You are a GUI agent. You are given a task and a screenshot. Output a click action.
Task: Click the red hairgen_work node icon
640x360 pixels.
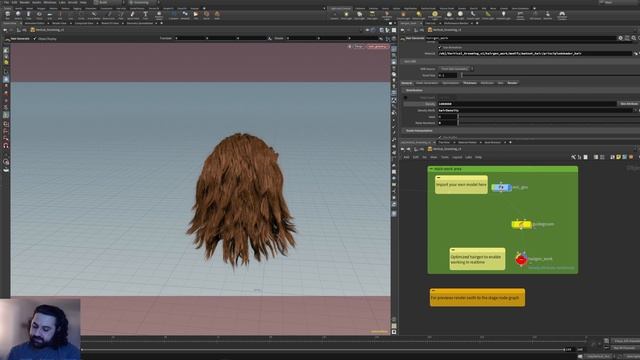coord(520,259)
